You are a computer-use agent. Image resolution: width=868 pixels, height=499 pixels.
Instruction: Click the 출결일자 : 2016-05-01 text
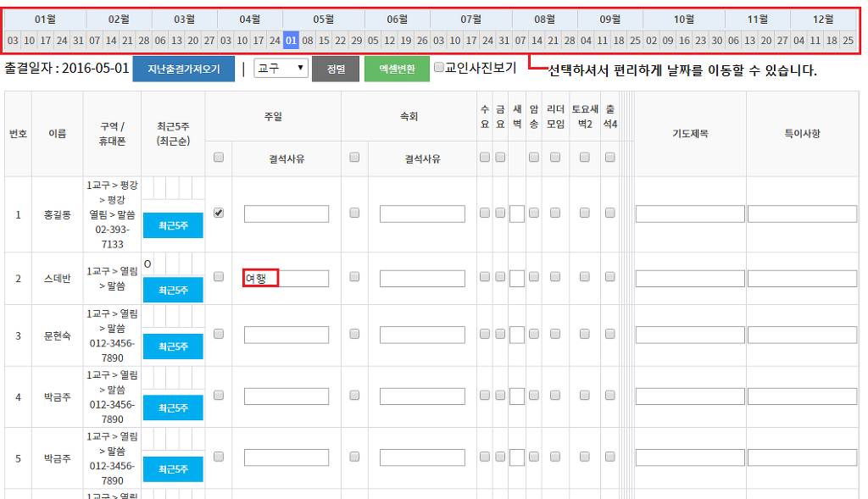66,69
